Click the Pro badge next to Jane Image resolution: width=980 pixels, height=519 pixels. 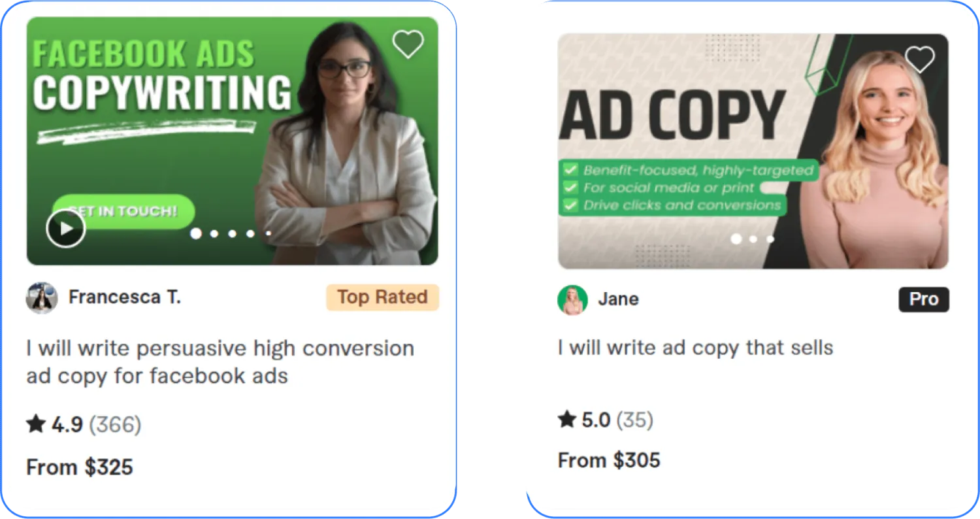tap(924, 299)
